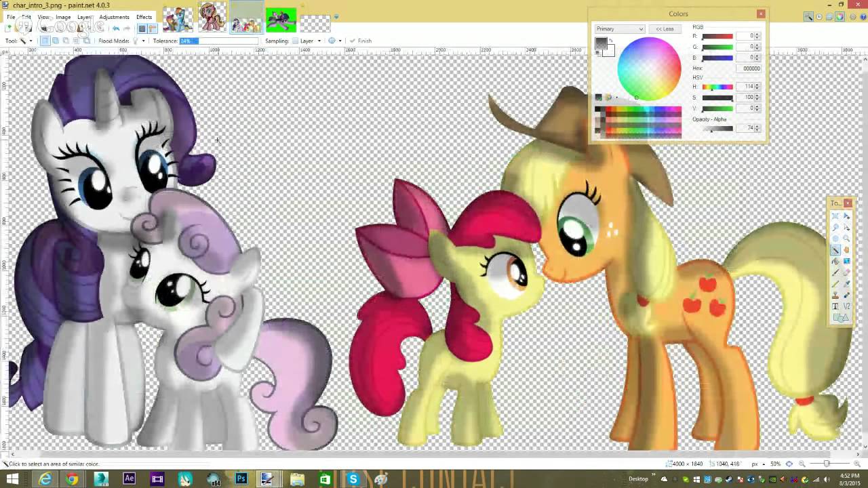Select the Magic Wand tool in Tools window

(x=835, y=249)
